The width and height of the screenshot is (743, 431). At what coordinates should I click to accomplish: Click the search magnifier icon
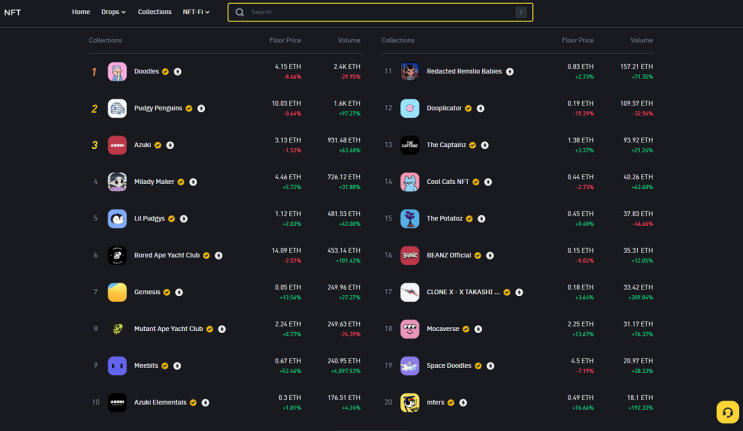click(240, 12)
